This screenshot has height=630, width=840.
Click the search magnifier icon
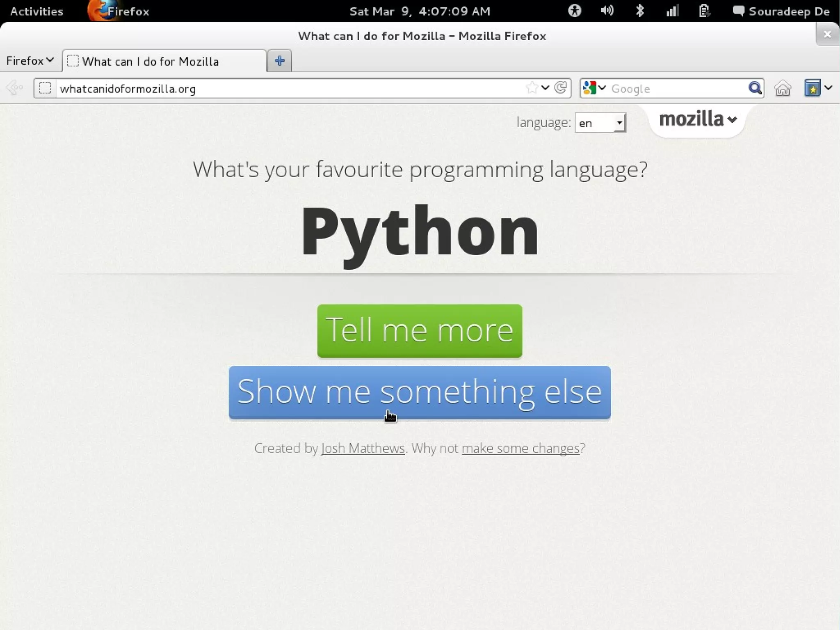tap(755, 88)
